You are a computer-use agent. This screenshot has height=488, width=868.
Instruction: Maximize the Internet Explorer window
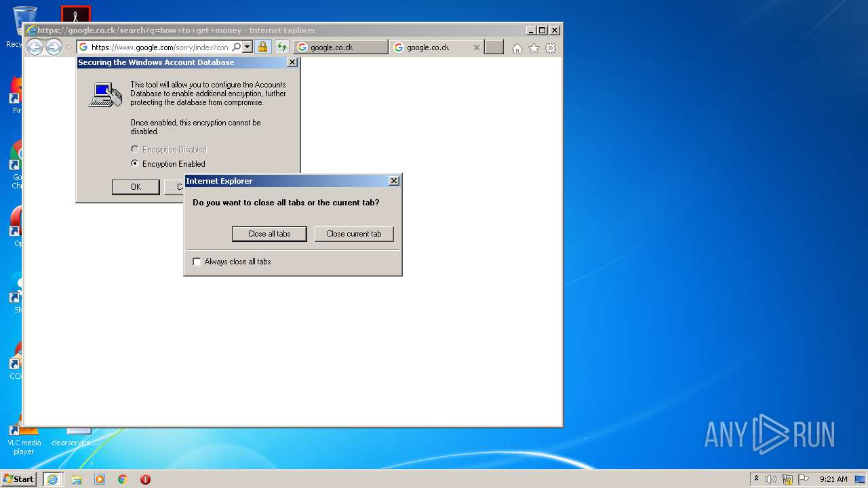point(542,30)
